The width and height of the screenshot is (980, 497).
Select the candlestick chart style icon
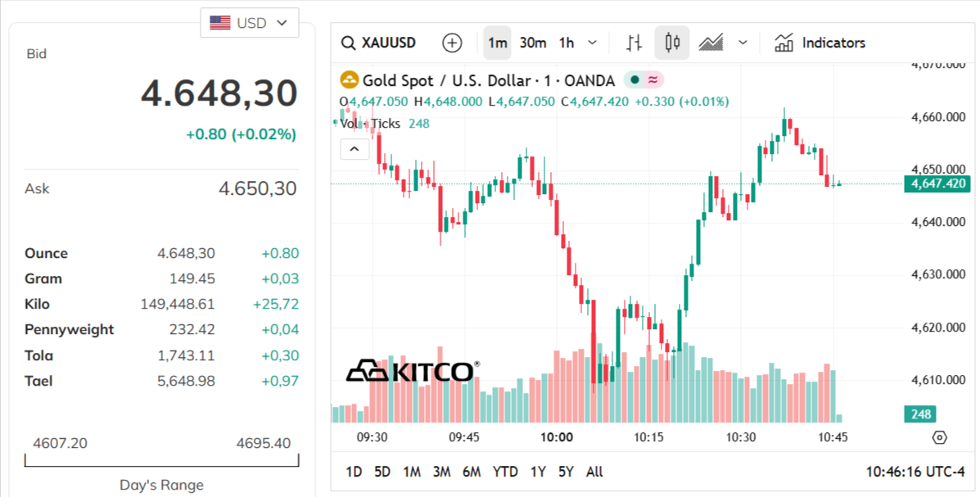671,42
